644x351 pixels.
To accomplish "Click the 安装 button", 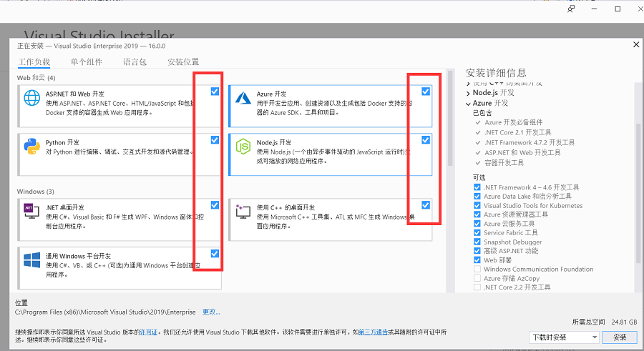I will tap(620, 337).
